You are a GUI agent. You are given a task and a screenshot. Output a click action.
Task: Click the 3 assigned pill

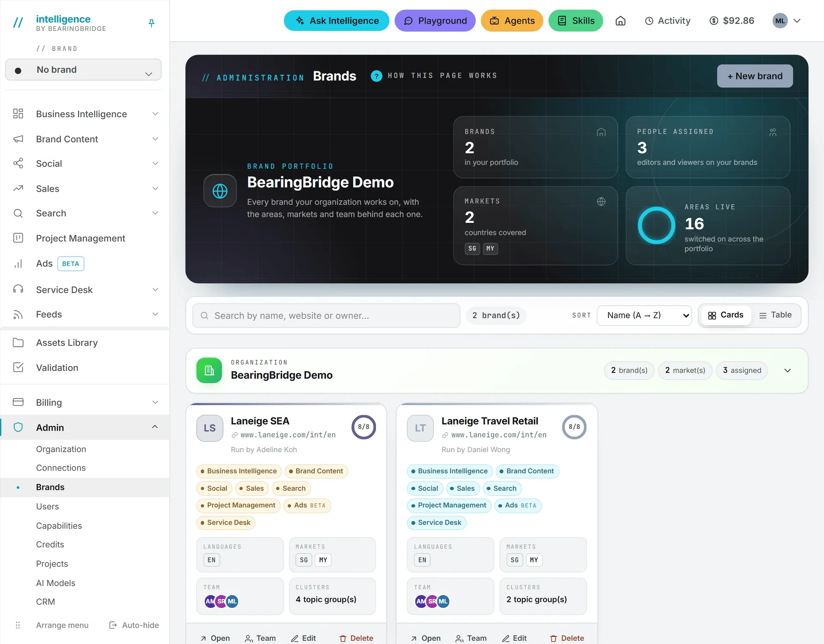(x=742, y=371)
